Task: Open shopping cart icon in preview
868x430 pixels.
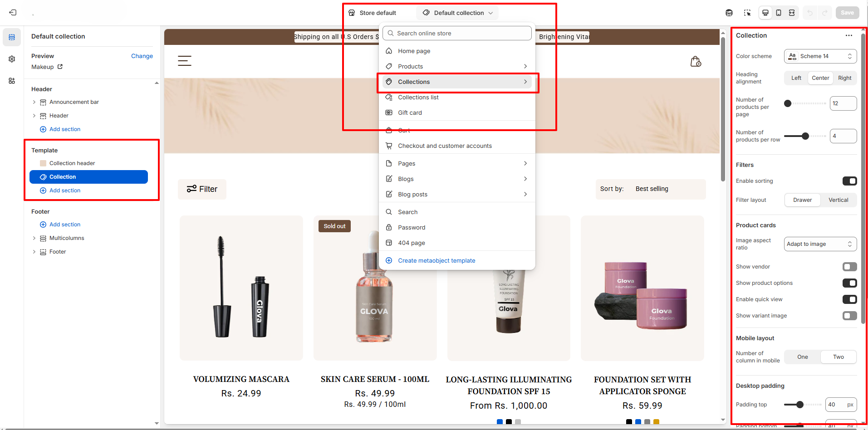Action: tap(696, 61)
